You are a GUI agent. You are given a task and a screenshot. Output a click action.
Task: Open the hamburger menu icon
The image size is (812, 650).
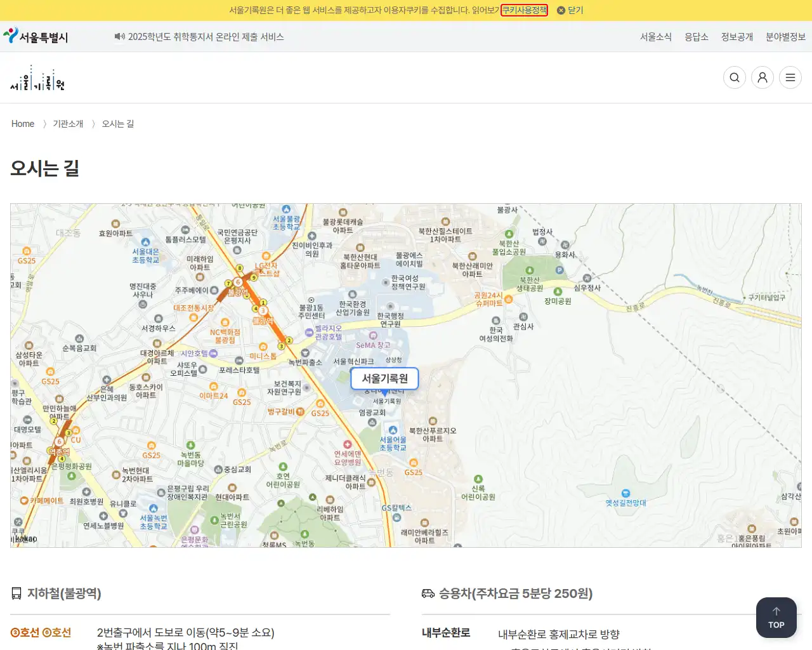pyautogui.click(x=790, y=77)
